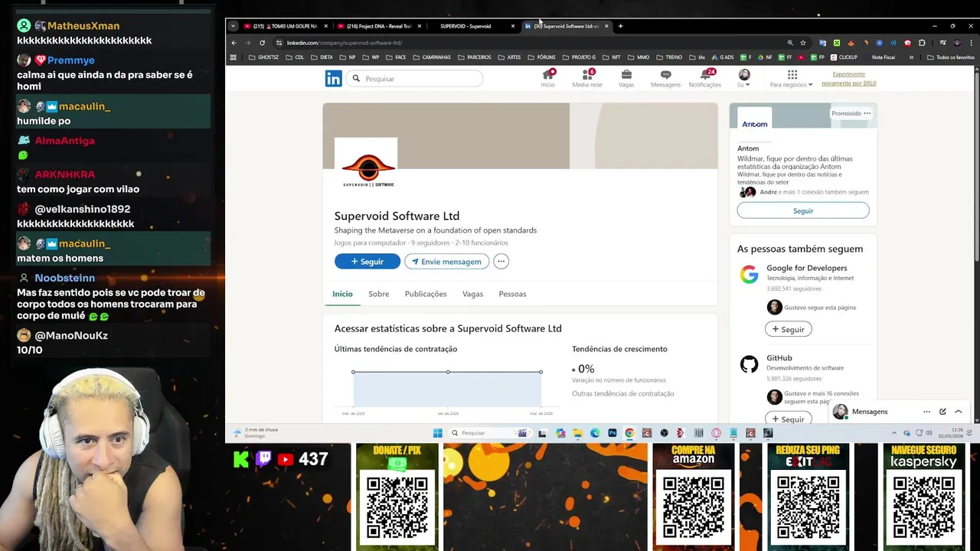Click the browser back arrow
Screen dimensions: 980x551
[x=234, y=43]
